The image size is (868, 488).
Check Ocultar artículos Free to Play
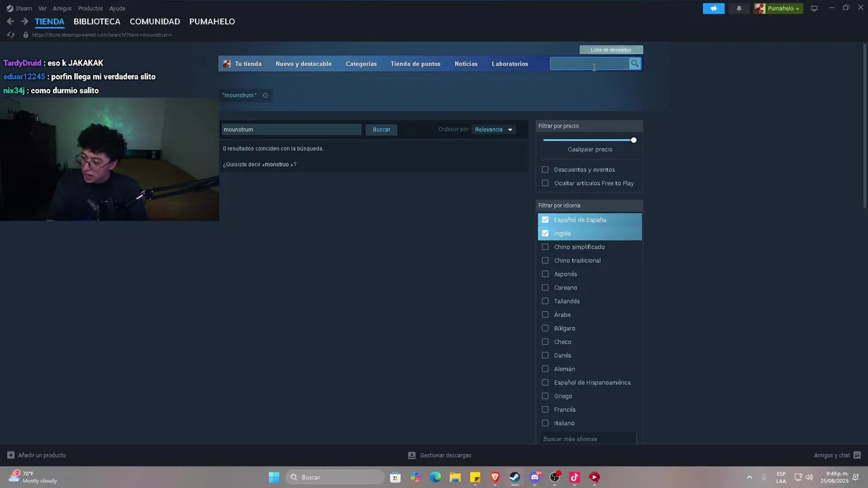pyautogui.click(x=545, y=183)
